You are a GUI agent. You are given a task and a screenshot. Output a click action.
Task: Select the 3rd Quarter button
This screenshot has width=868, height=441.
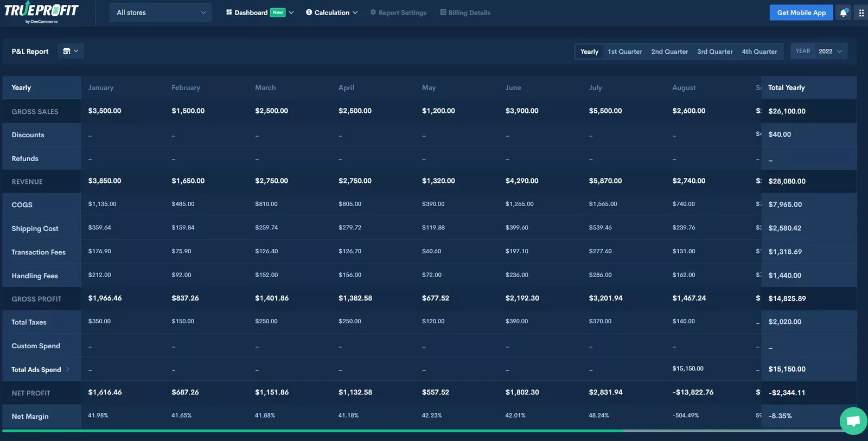(714, 52)
